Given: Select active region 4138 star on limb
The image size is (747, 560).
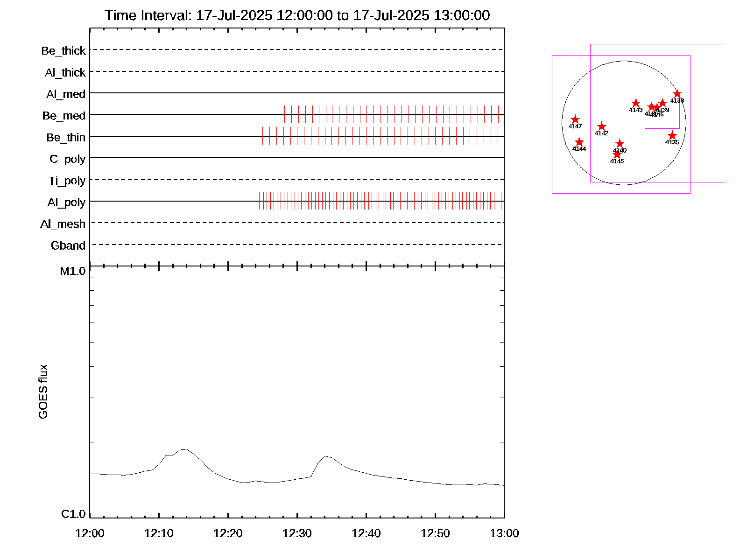Looking at the screenshot, I should point(677,94).
